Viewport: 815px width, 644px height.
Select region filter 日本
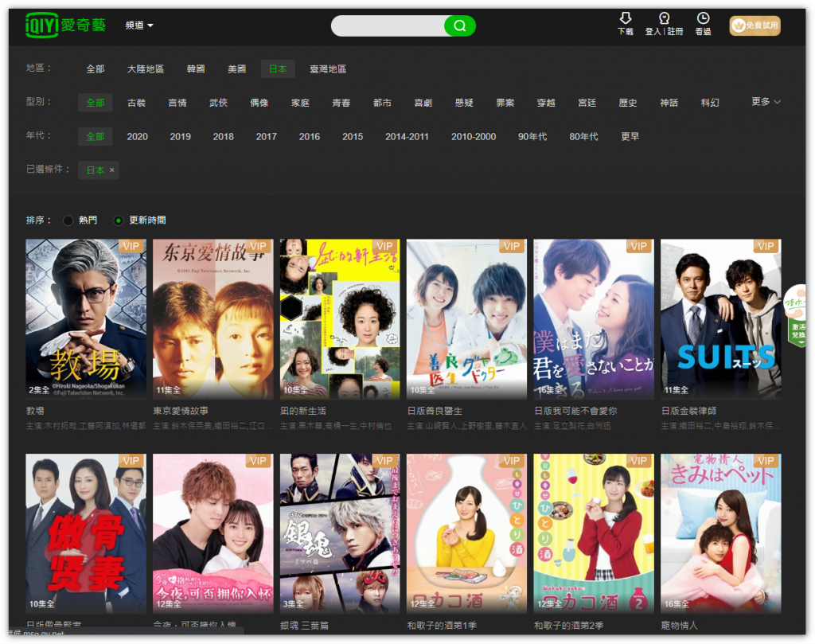coord(278,68)
